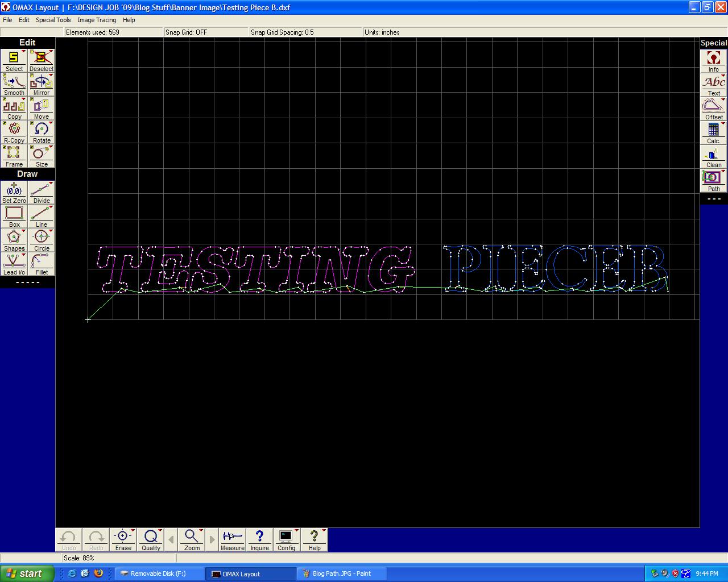This screenshot has height=582, width=728.
Task: Choose the R-Copy tool
Action: point(14,132)
